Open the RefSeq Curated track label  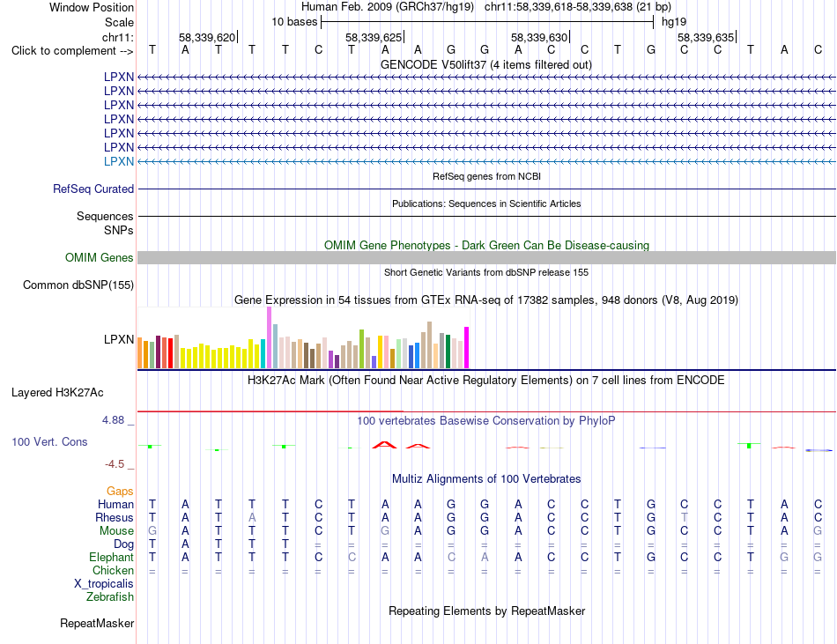click(93, 189)
